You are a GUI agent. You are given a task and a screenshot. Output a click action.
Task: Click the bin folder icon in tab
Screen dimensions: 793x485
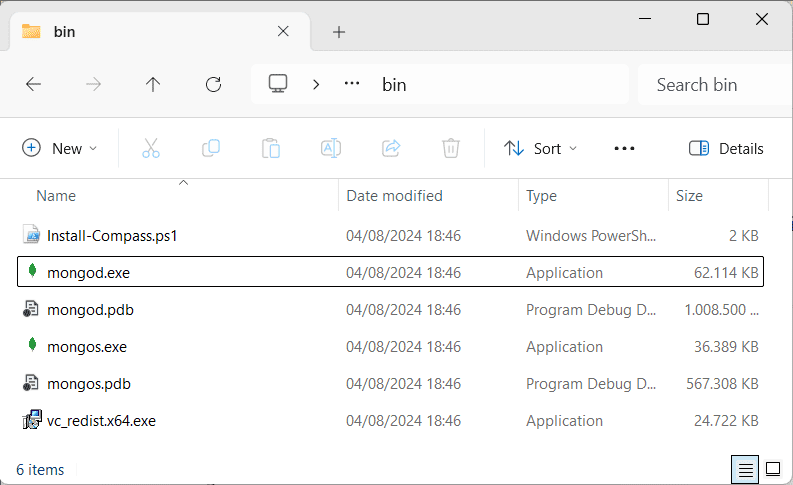click(31, 31)
